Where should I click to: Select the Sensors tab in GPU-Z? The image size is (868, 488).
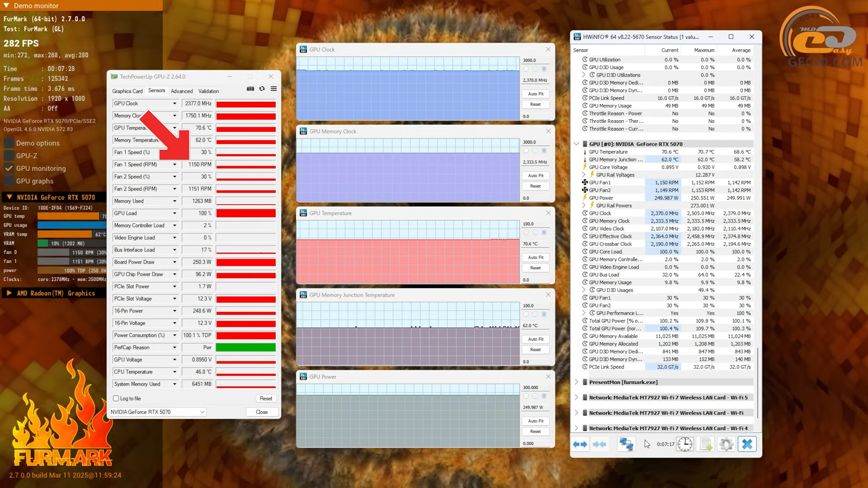(157, 91)
